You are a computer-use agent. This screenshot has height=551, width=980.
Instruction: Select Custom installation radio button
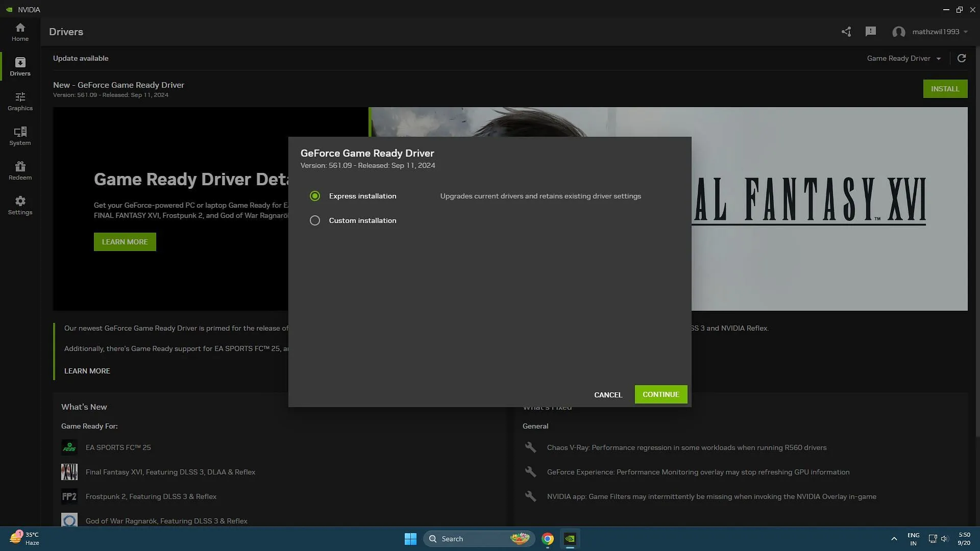tap(314, 220)
